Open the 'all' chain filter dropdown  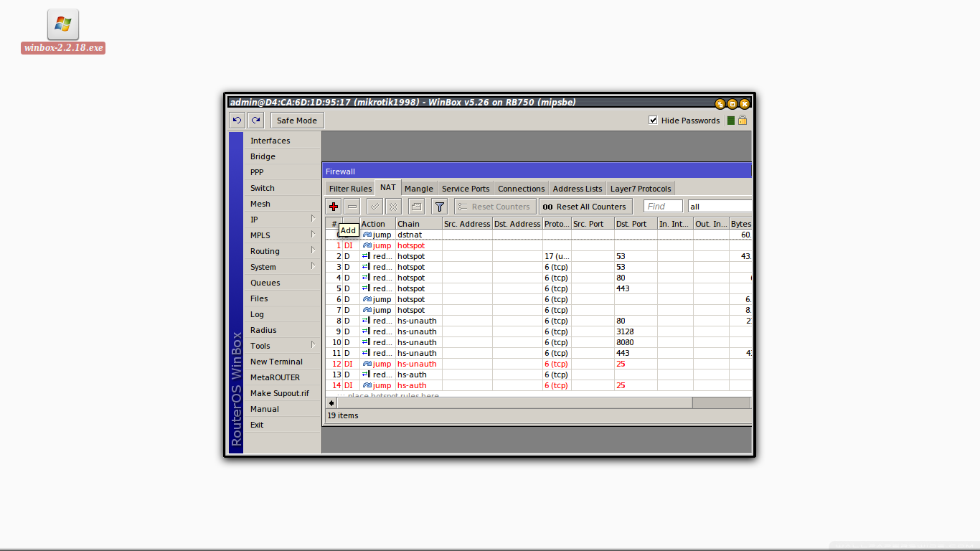coord(720,207)
